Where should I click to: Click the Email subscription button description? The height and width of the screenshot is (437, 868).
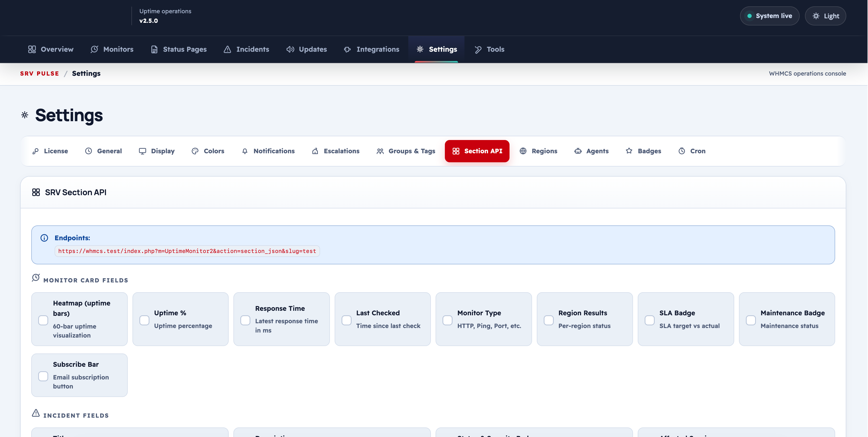(x=81, y=382)
